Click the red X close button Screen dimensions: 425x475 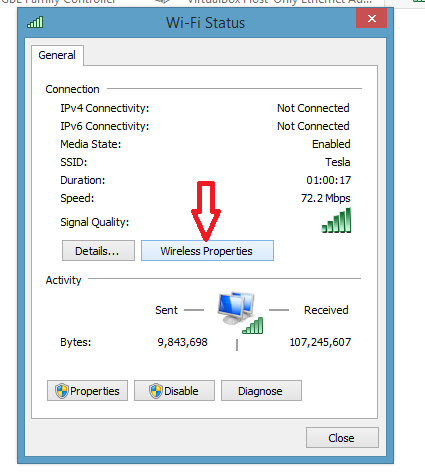pyautogui.click(x=372, y=18)
